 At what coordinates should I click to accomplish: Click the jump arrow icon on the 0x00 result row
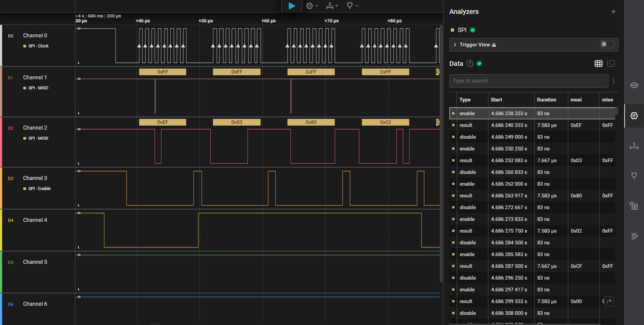(609, 302)
